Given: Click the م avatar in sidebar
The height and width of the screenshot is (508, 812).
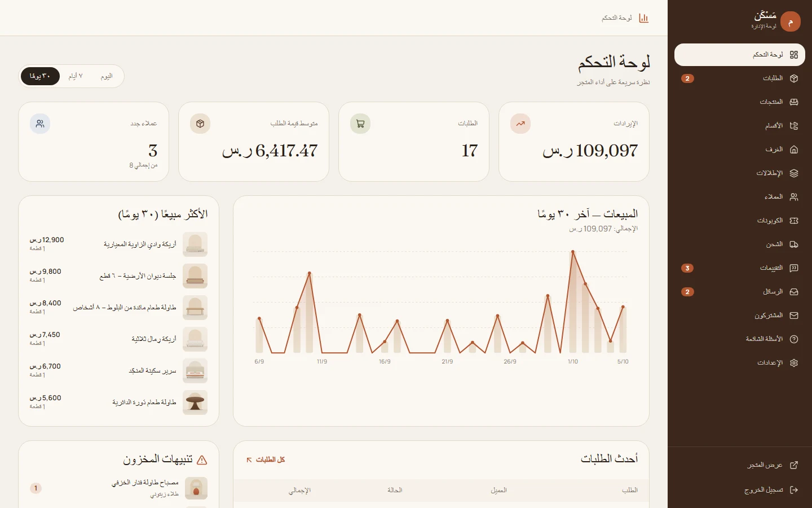Looking at the screenshot, I should (791, 22).
